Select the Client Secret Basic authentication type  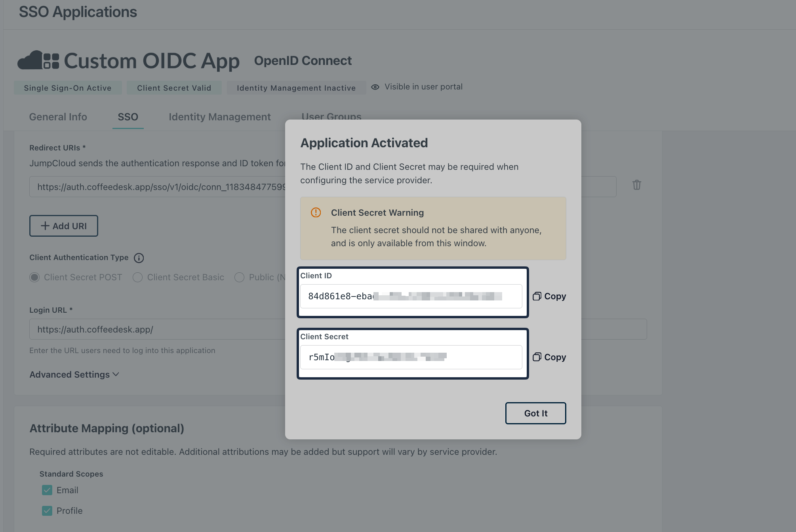coord(137,277)
